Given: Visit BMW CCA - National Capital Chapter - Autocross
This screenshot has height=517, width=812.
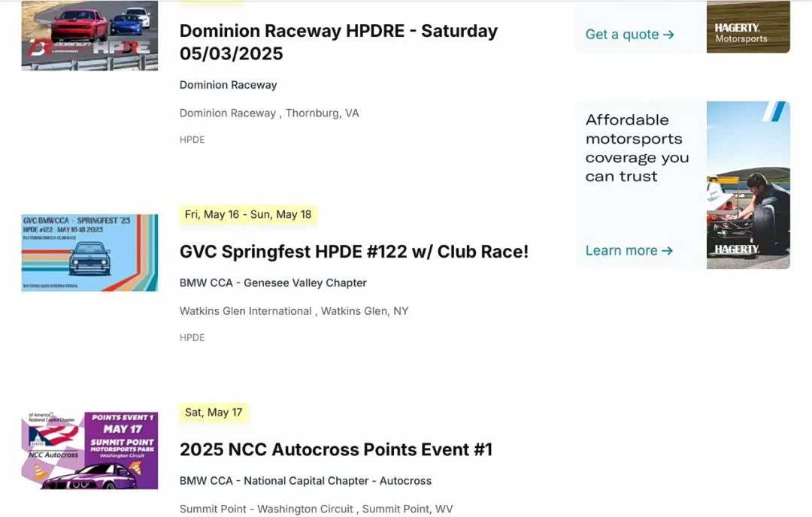Looking at the screenshot, I should (305, 481).
